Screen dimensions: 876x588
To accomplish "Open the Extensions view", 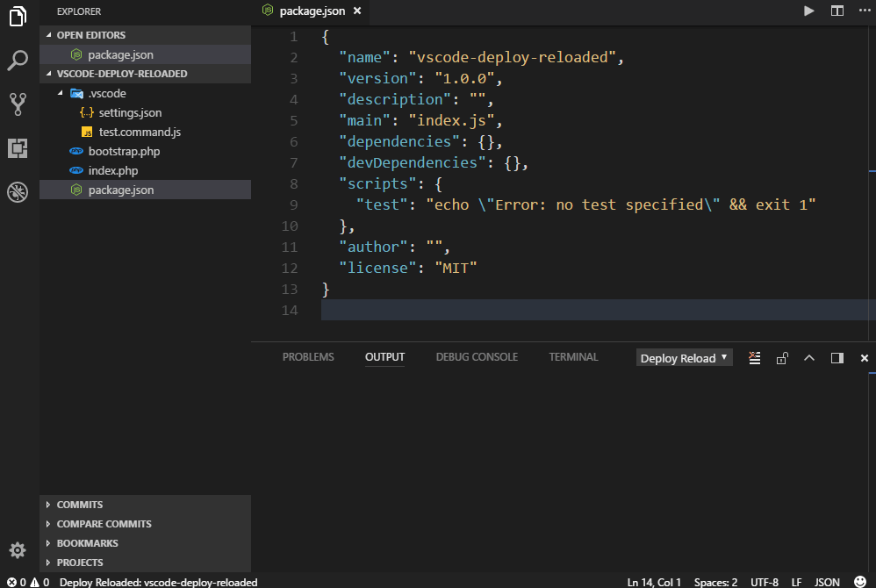I will coord(18,148).
